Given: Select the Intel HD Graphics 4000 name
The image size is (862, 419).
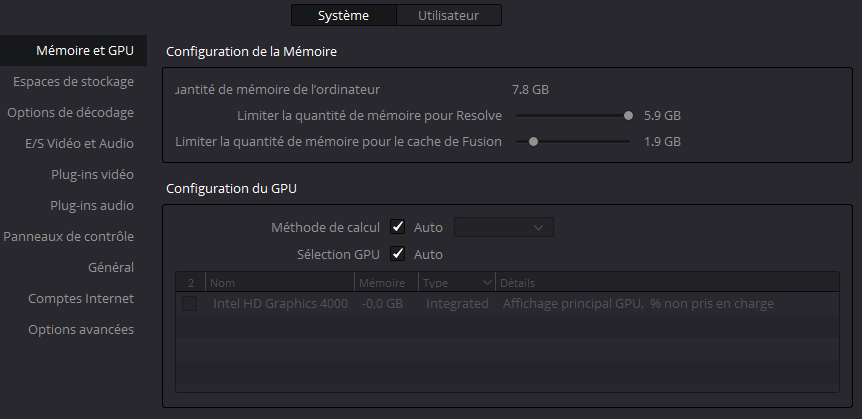Looking at the screenshot, I should point(280,304).
